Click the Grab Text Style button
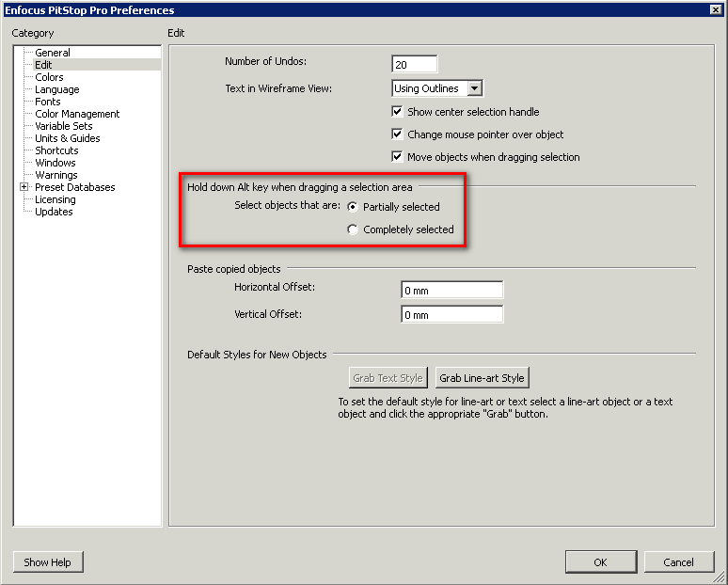 click(x=388, y=378)
